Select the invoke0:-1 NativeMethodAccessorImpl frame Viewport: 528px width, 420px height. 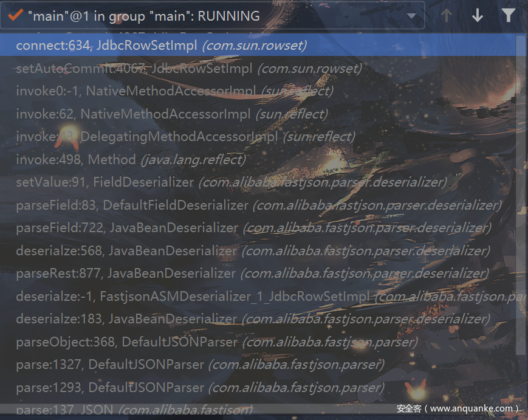pos(258,91)
